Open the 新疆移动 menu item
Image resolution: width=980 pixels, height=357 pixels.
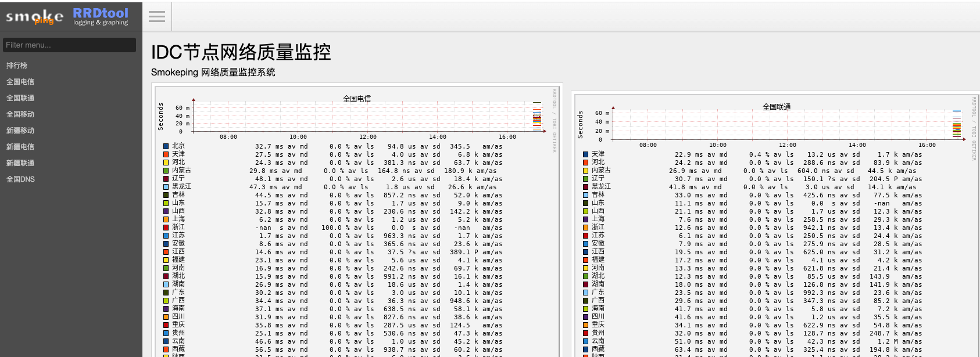tap(20, 131)
